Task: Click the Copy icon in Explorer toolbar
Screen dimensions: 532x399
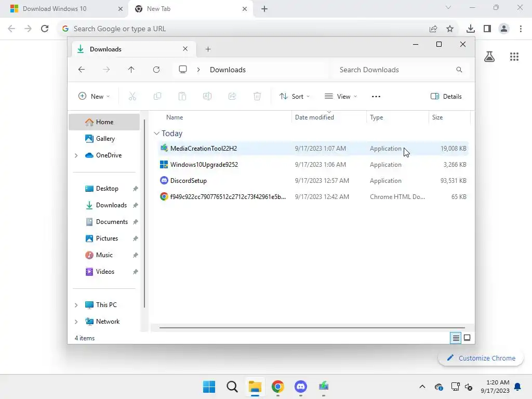Action: point(157,96)
